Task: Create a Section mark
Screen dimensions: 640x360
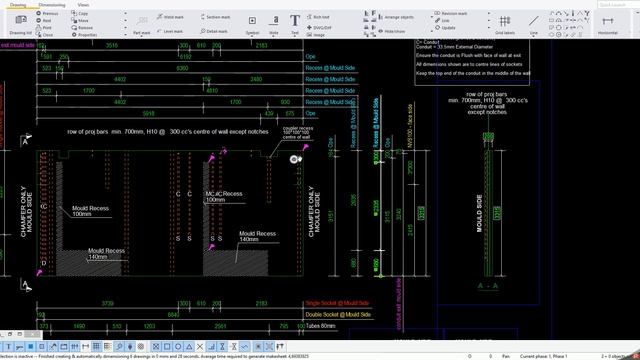Action: 215,17
